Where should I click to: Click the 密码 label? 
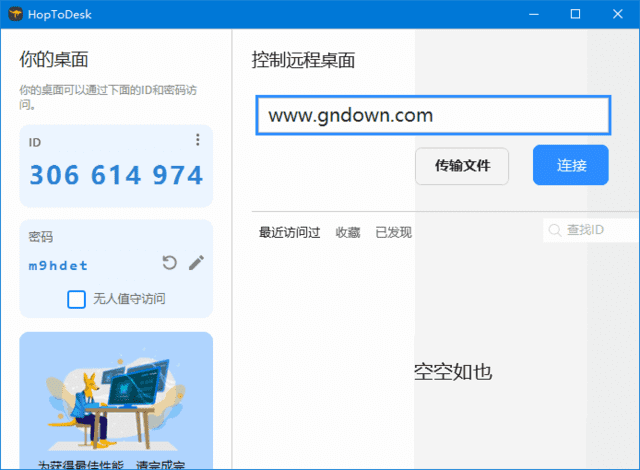coord(40,237)
